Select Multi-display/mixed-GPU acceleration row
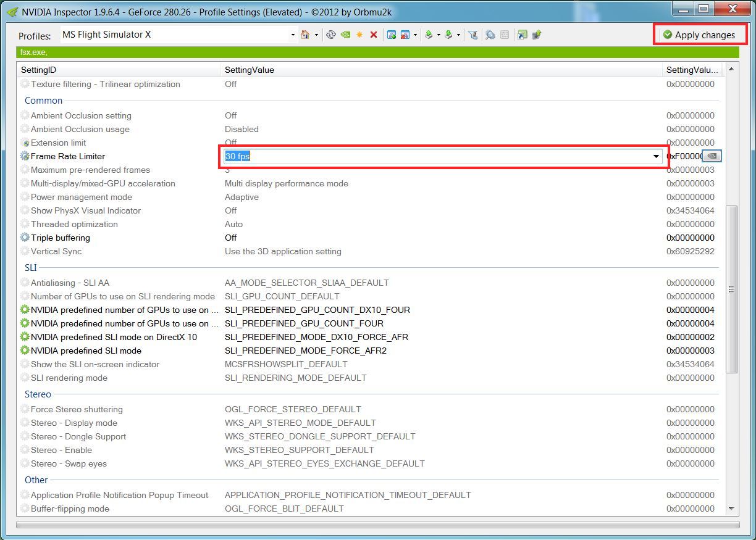Screen dimensions: 756x540 click(x=369, y=183)
